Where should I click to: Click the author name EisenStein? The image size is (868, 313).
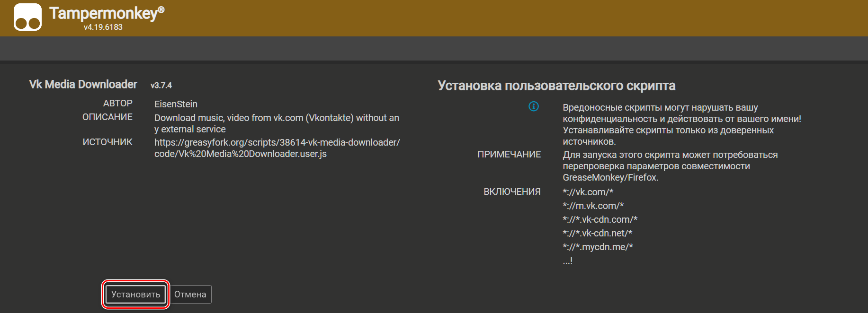(x=176, y=104)
